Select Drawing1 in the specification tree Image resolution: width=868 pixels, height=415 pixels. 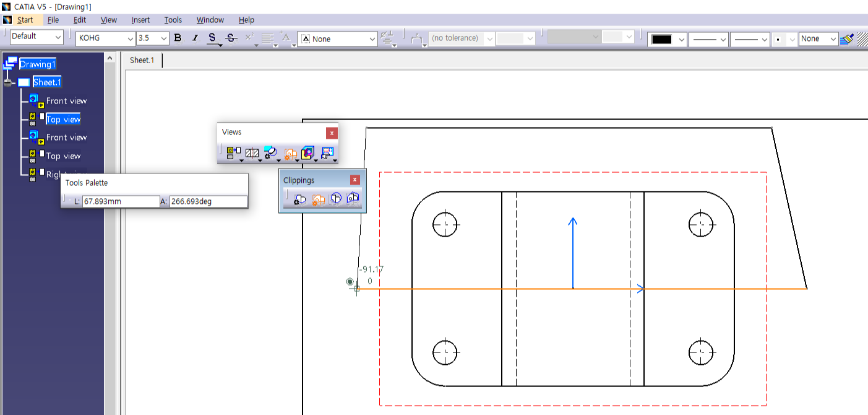38,64
